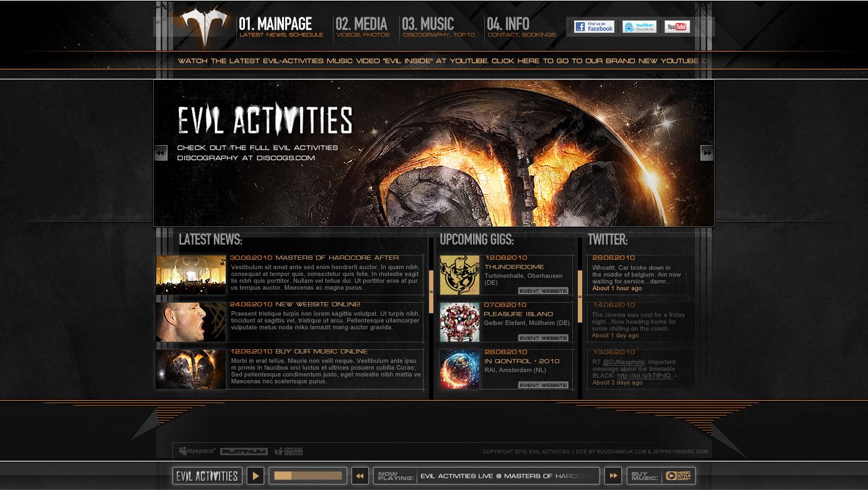Click the copyright site credits text
This screenshot has width=868, height=490.
pos(595,452)
